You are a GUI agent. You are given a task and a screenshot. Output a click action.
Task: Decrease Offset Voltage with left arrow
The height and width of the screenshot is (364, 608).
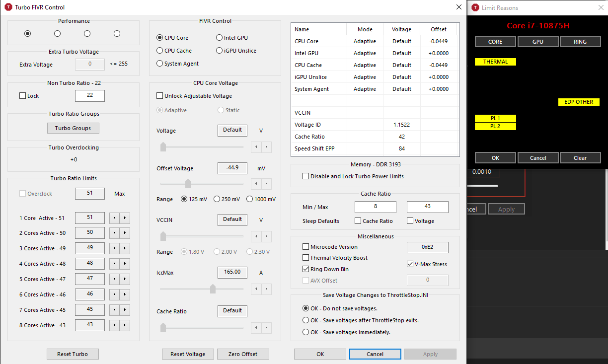(256, 184)
